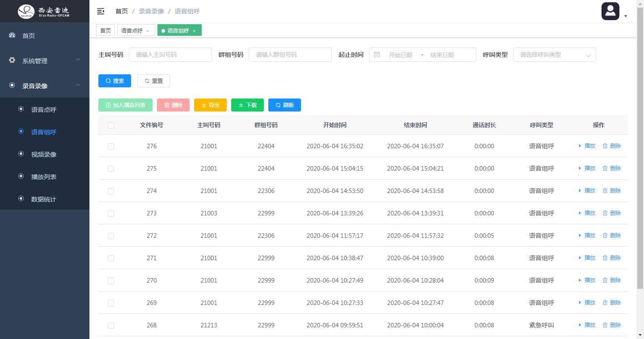644x339 pixels.
Task: Close the 语音点呼 tab
Action: 148,31
